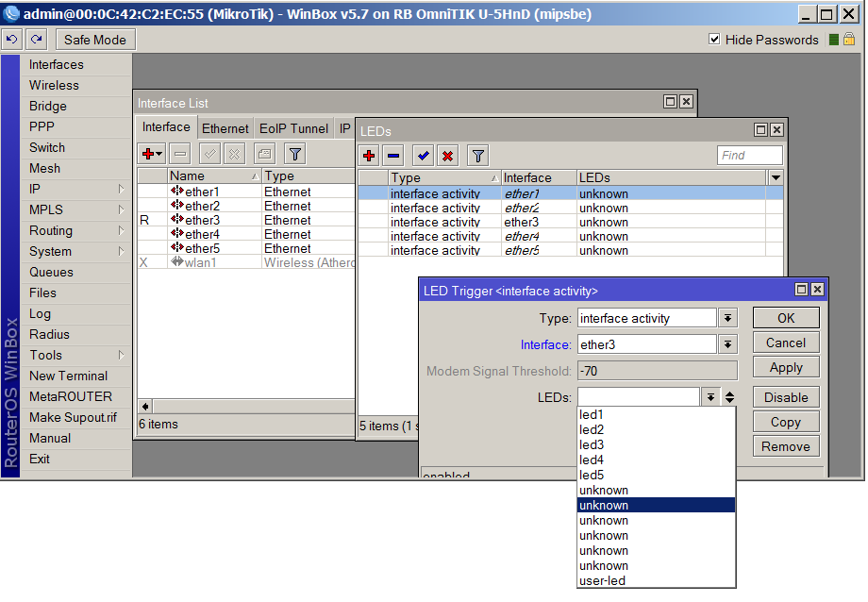Screen dimensions: 868x602
Task: Select led3 from the LEDs dropdown list
Action: tap(656, 444)
